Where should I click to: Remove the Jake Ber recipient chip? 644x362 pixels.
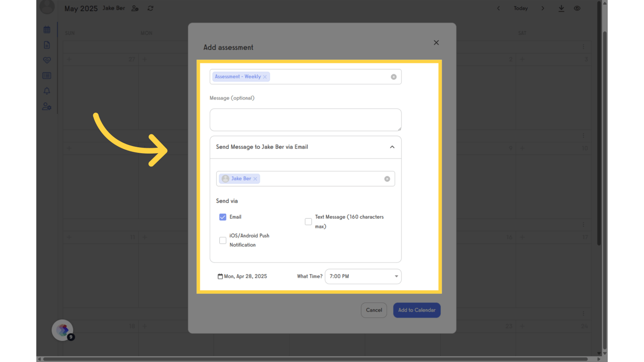(255, 179)
